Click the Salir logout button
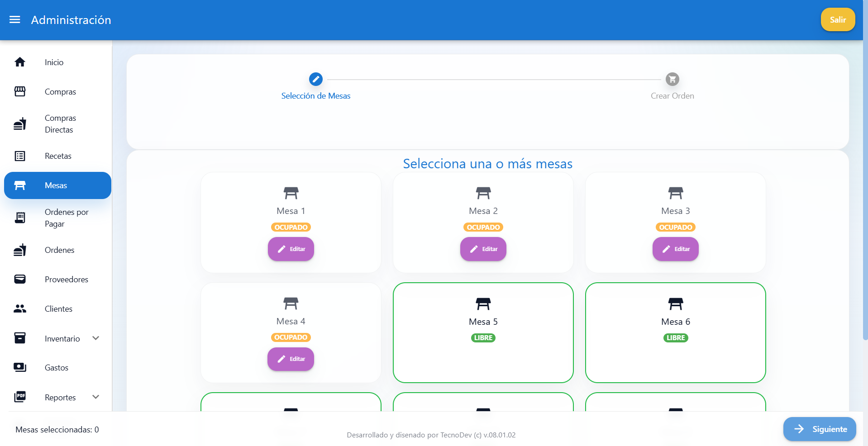The image size is (868, 446). [x=838, y=19]
